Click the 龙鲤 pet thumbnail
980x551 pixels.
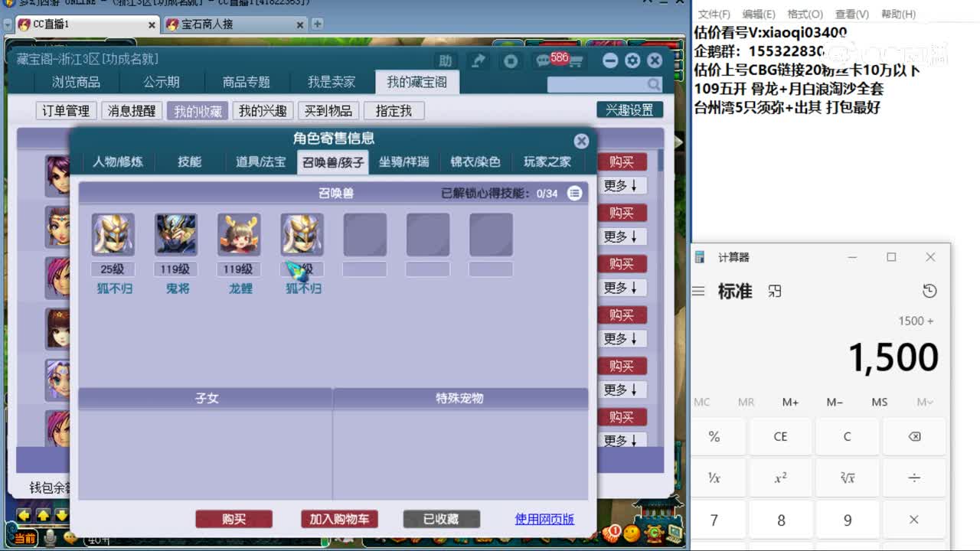click(240, 234)
